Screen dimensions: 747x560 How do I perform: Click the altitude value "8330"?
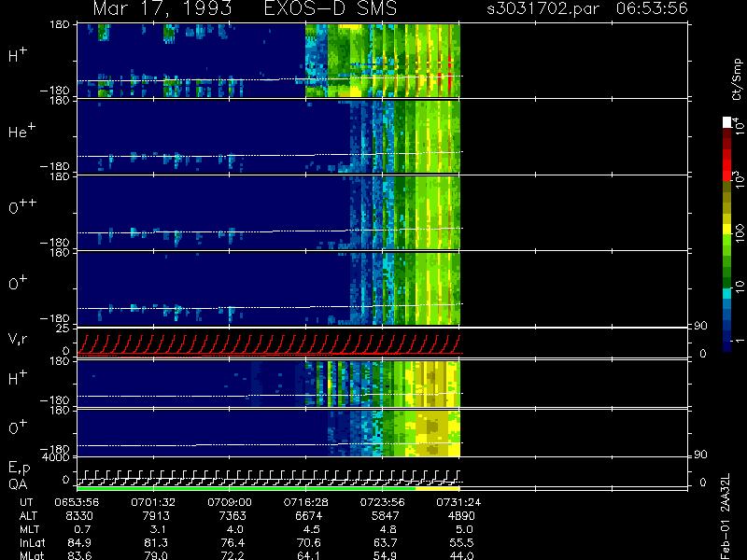coord(79,516)
